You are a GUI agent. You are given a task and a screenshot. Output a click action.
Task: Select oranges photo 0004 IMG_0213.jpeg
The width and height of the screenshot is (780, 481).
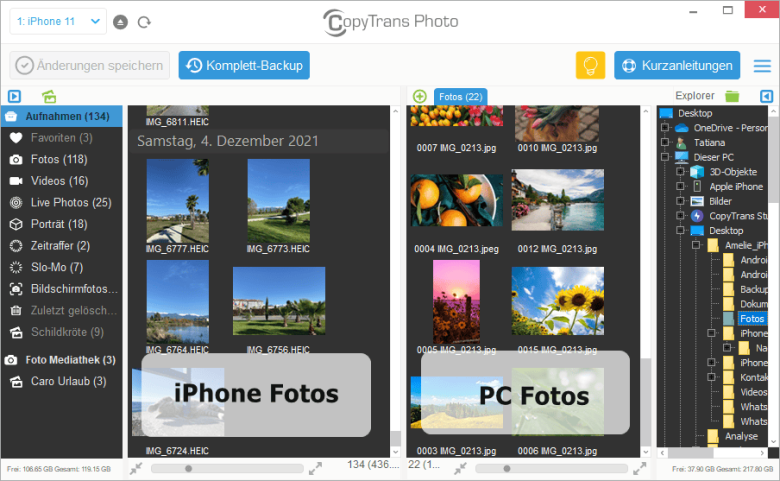[457, 200]
